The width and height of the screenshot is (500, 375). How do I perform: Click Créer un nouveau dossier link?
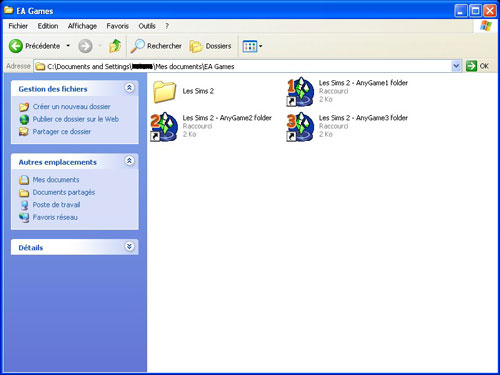[x=72, y=107]
